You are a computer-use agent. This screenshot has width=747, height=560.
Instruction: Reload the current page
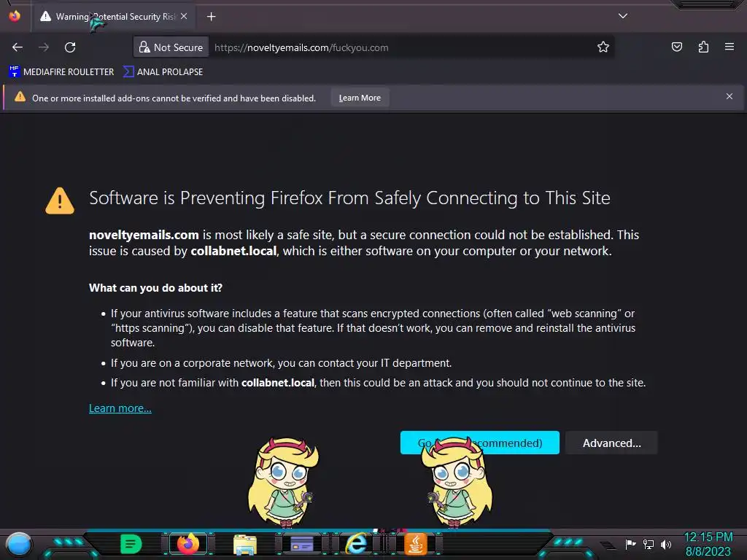pos(70,47)
